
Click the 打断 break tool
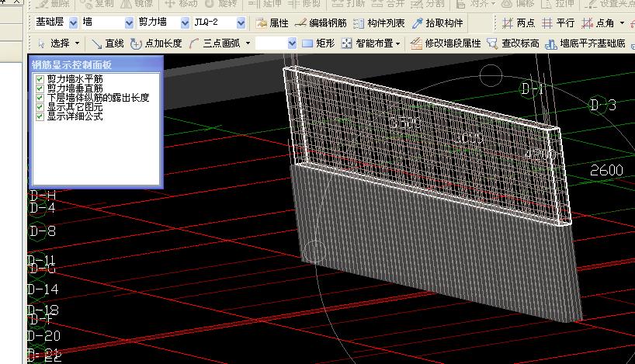point(349,4)
